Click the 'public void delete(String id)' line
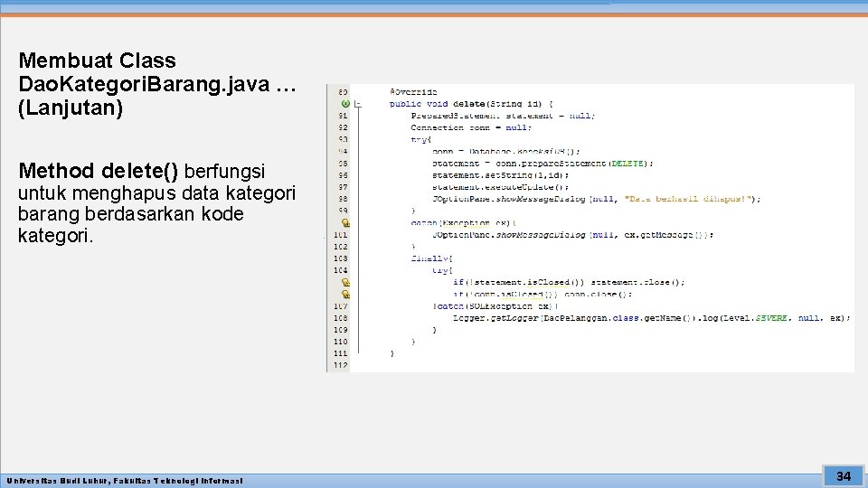The image size is (868, 488). tap(471, 104)
